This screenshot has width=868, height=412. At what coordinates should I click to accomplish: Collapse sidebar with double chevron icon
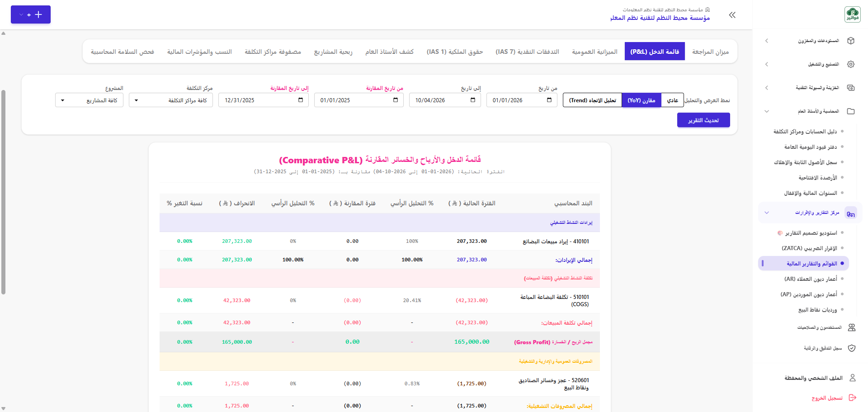click(732, 15)
